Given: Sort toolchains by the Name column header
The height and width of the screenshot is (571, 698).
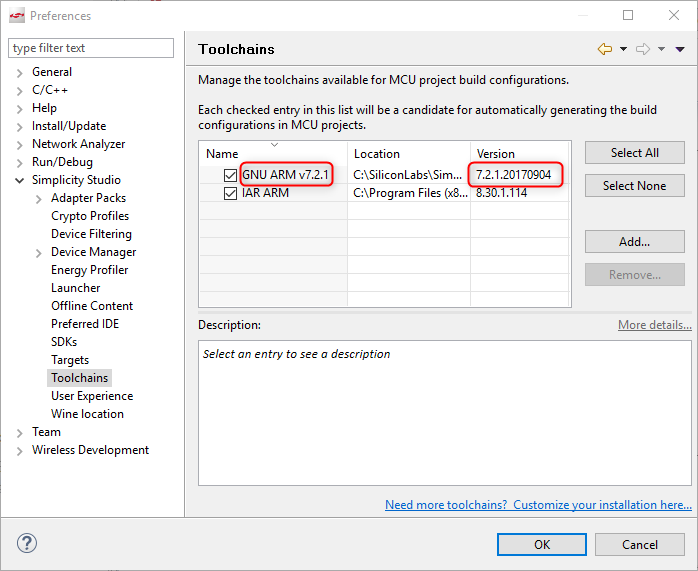Looking at the screenshot, I should [x=273, y=153].
